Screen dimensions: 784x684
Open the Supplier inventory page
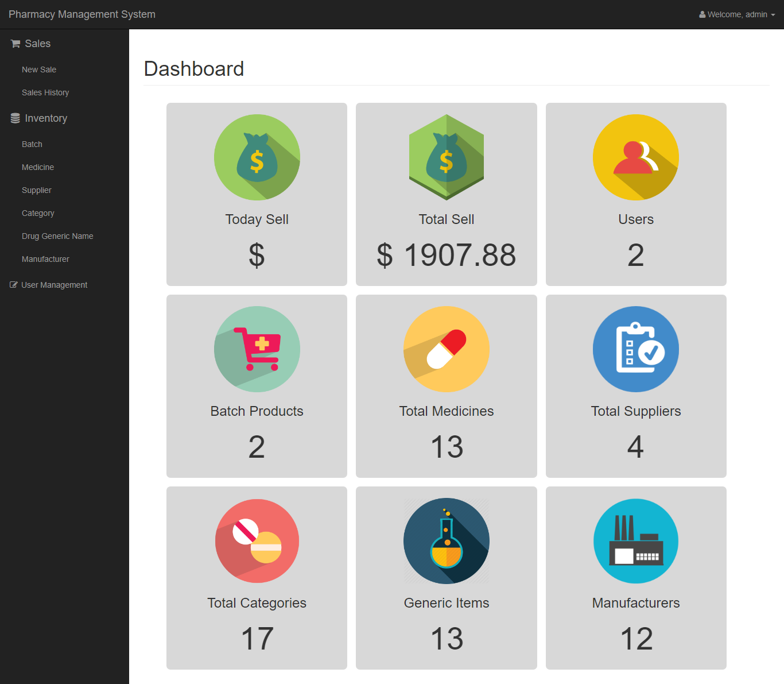[36, 190]
